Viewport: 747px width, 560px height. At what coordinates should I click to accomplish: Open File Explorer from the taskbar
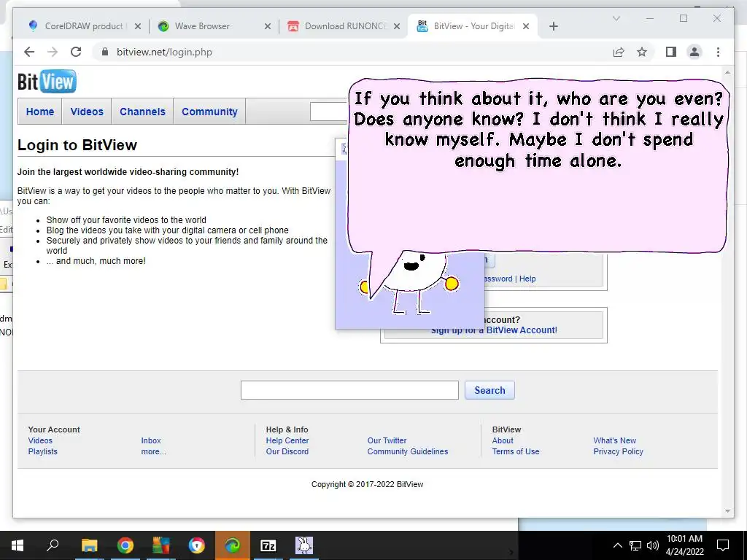(x=89, y=545)
